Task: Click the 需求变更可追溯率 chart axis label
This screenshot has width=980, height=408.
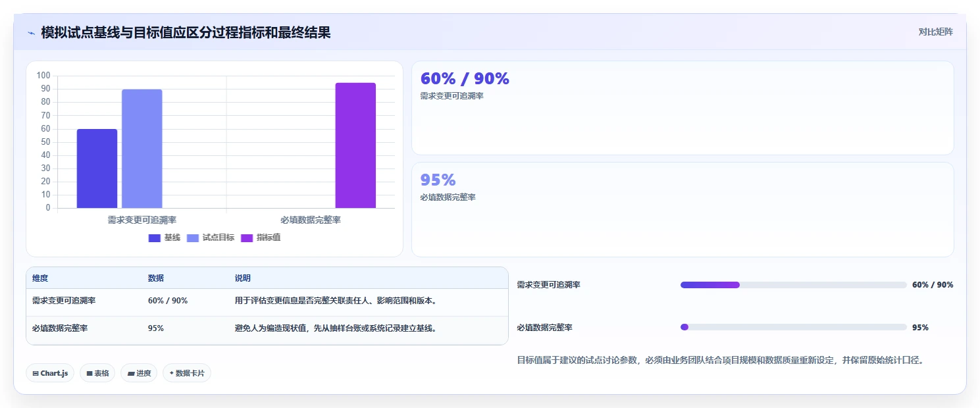Action: click(142, 220)
